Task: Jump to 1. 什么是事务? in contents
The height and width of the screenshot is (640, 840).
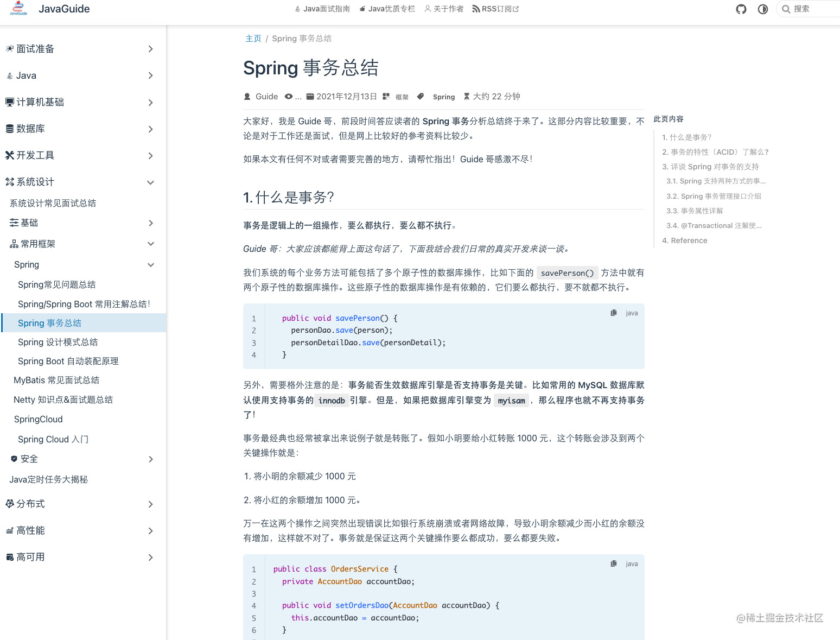Action: pos(686,137)
